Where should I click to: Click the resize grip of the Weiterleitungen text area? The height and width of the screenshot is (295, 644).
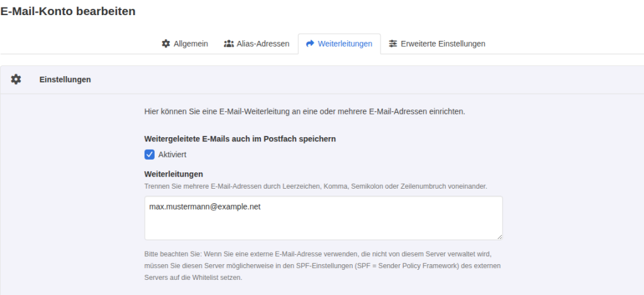tap(499, 237)
